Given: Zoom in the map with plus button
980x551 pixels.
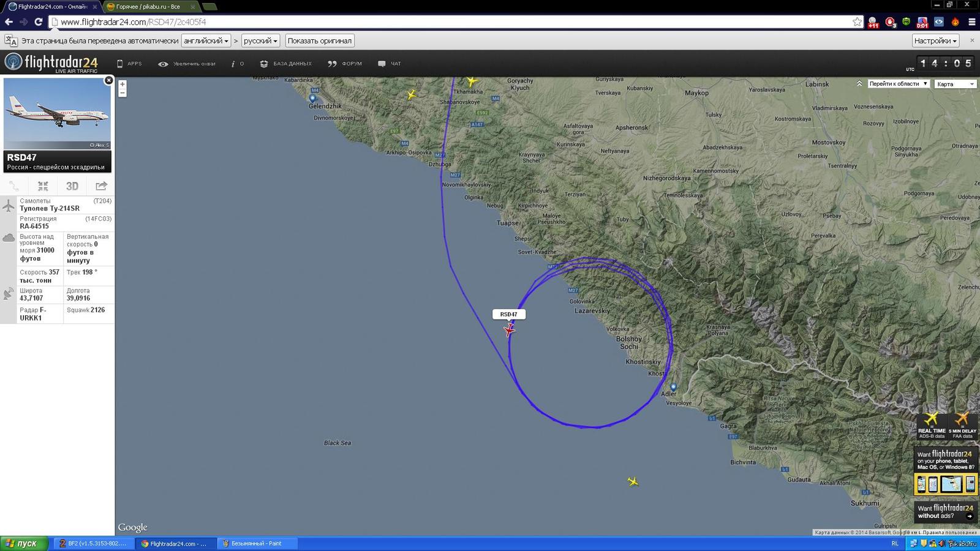Looking at the screenshot, I should coord(123,84).
